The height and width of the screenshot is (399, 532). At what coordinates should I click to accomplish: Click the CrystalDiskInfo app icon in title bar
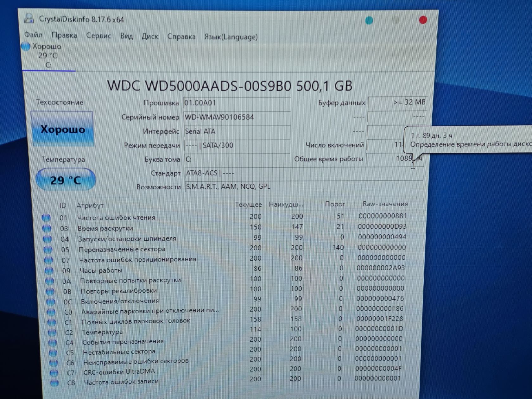click(x=29, y=18)
